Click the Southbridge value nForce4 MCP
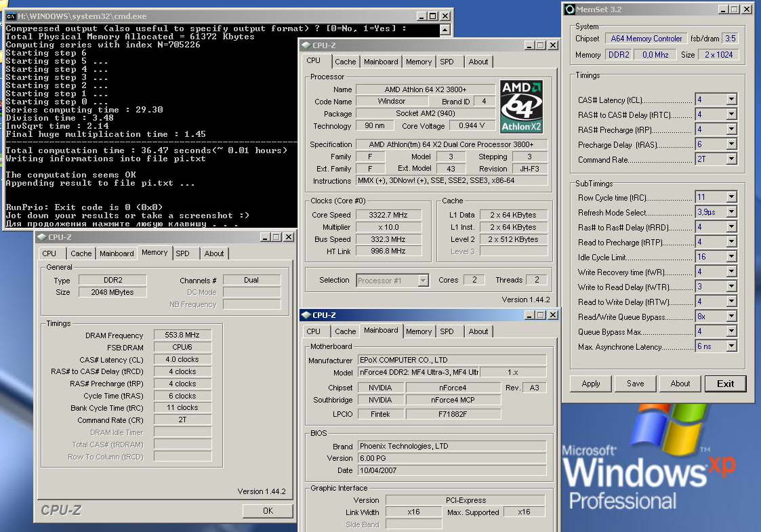Viewport: 761px width, 532px height. click(453, 400)
